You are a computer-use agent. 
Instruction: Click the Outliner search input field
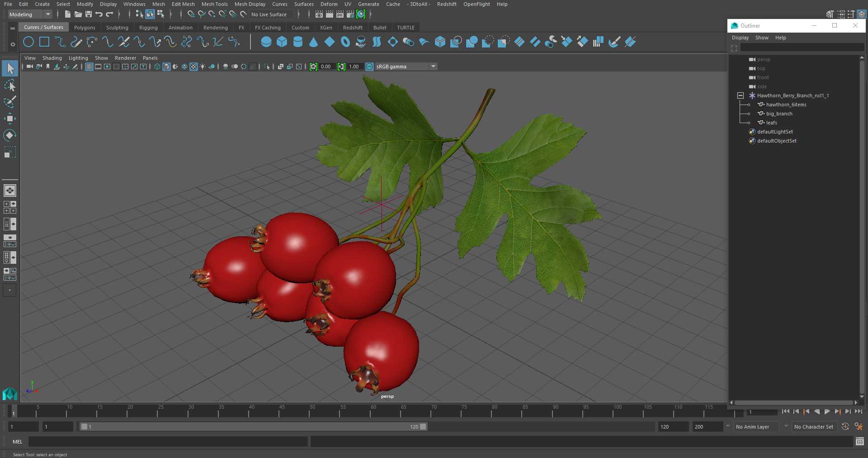point(802,48)
